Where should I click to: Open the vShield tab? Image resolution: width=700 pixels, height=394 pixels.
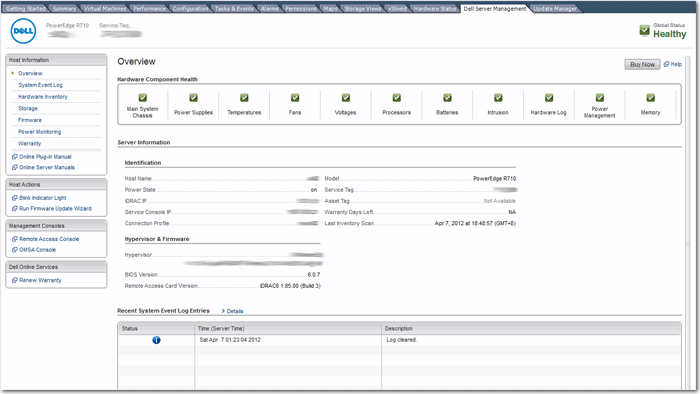click(397, 8)
